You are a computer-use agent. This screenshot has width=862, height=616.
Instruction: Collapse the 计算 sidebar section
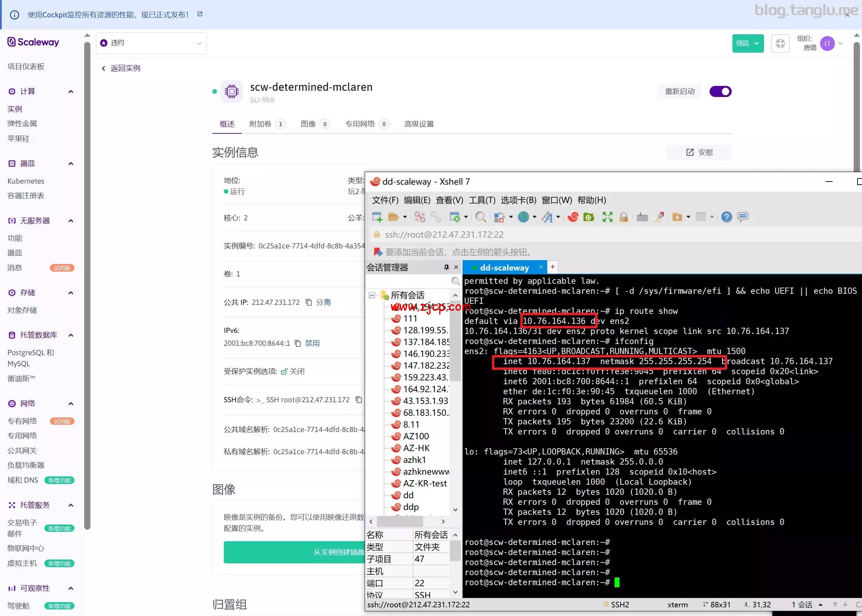[x=71, y=91]
